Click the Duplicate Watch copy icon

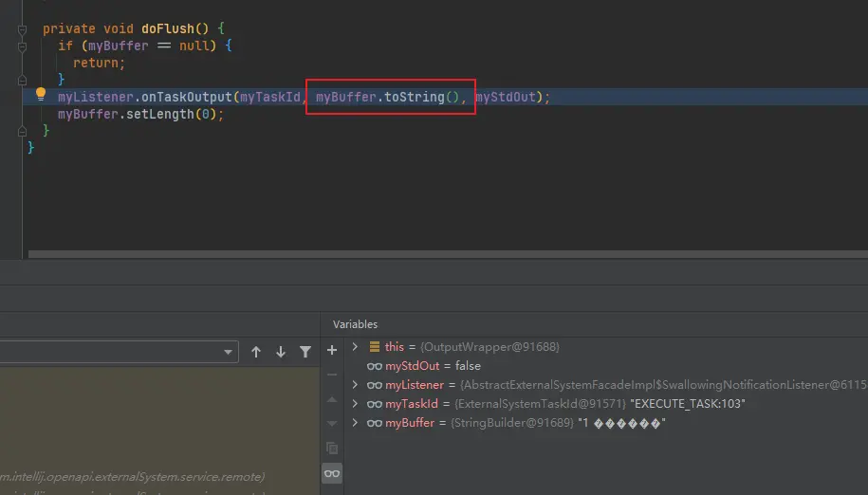tap(332, 448)
